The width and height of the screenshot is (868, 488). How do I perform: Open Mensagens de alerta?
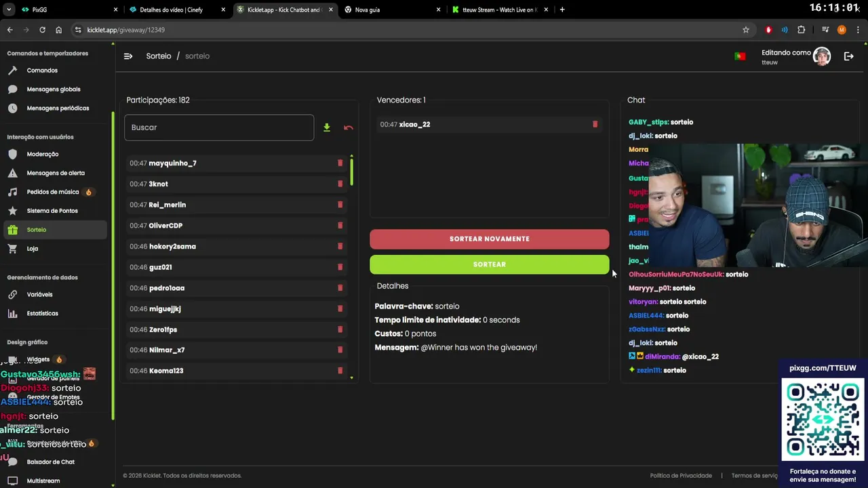tap(56, 173)
